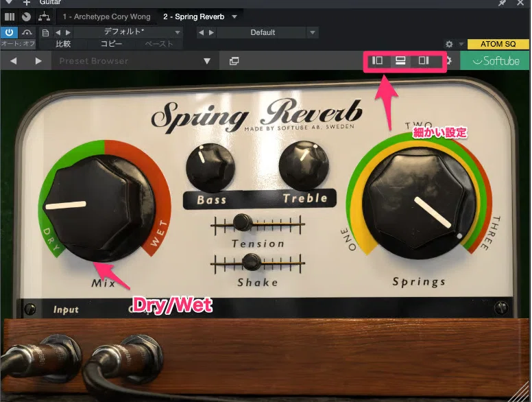Click the オート:オフ automation label
Viewport: 532px width, 402px height.
point(18,44)
